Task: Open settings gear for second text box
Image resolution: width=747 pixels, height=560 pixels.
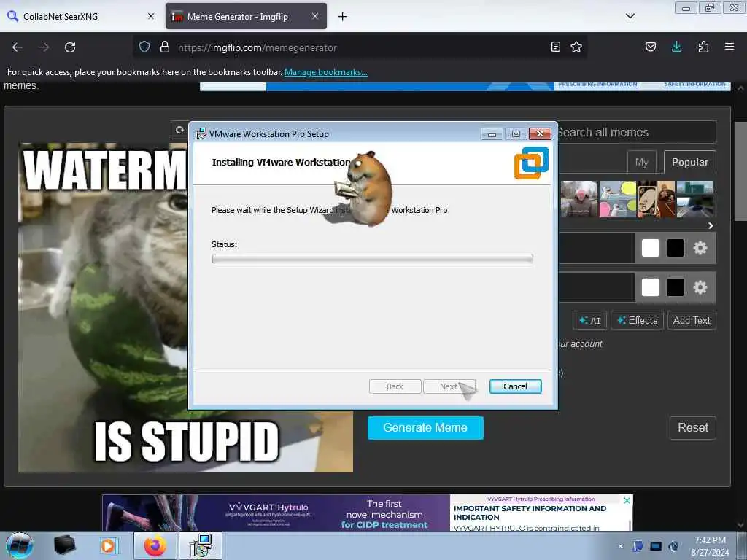Action: [x=700, y=287]
